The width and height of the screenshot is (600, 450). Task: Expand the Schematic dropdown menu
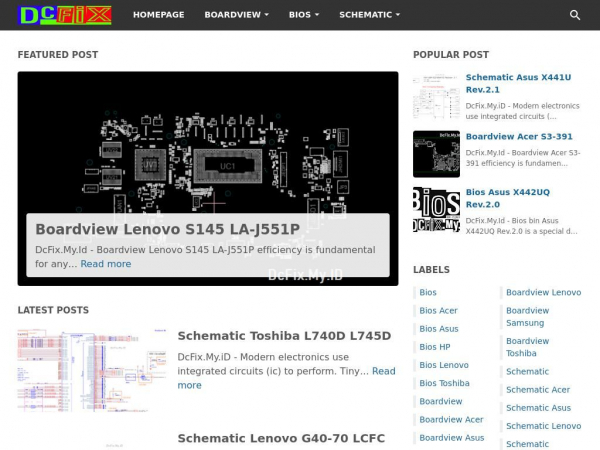(370, 15)
